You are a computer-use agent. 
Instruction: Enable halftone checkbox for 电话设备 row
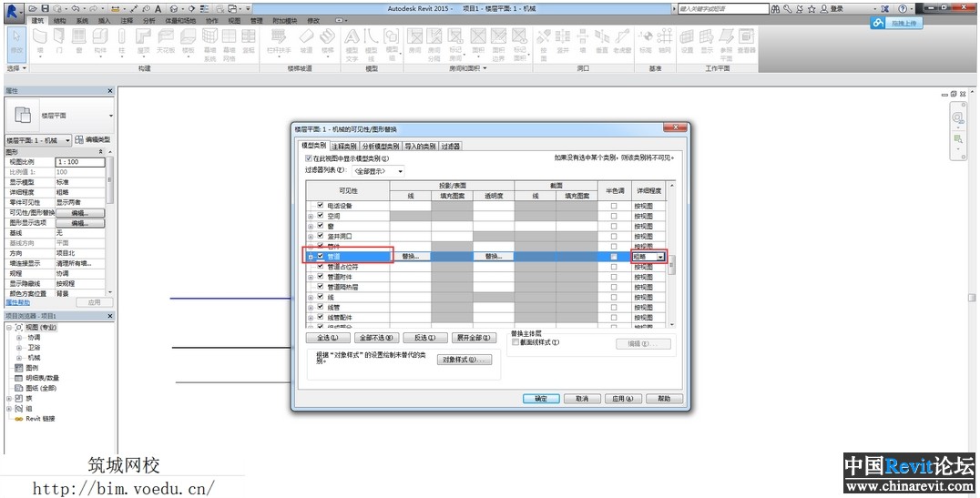[x=614, y=206]
